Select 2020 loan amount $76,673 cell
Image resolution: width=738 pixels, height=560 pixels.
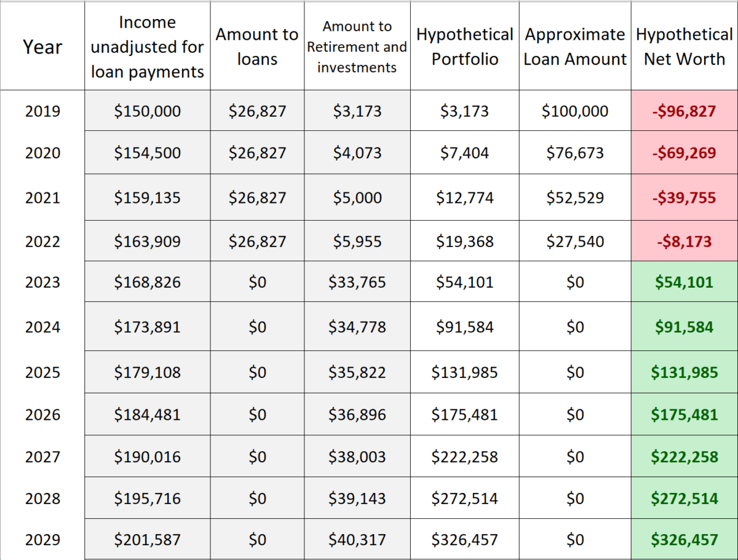[575, 152]
